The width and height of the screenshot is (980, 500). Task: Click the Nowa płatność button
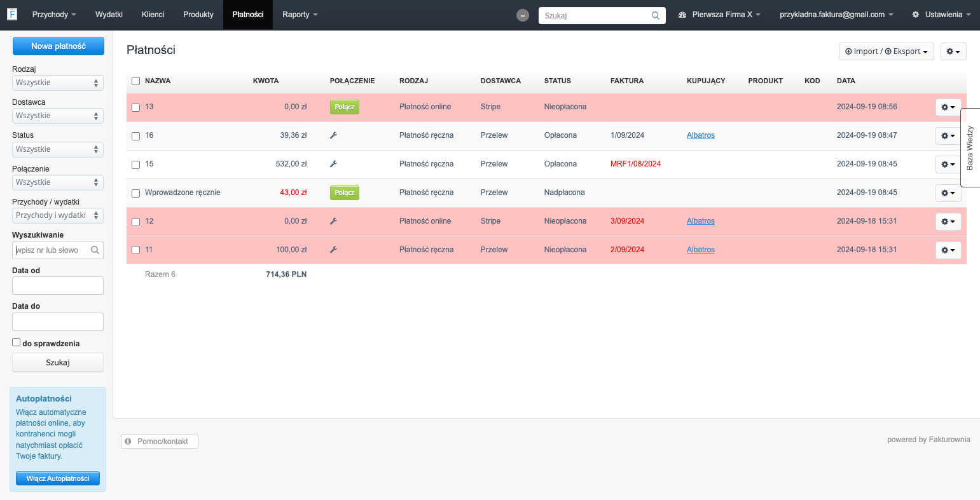click(x=59, y=46)
